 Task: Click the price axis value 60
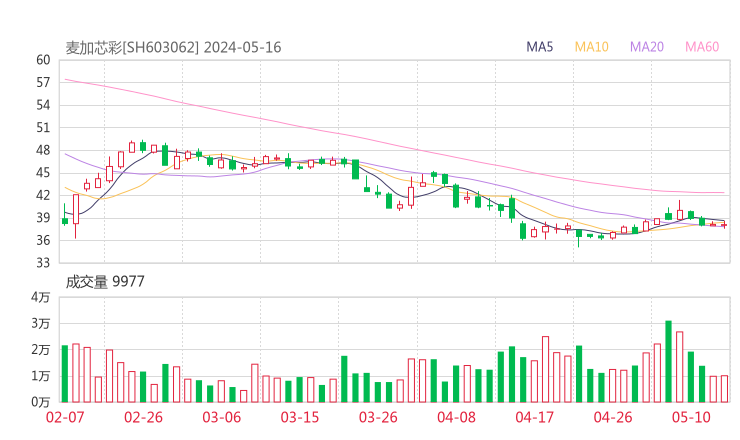coord(43,60)
